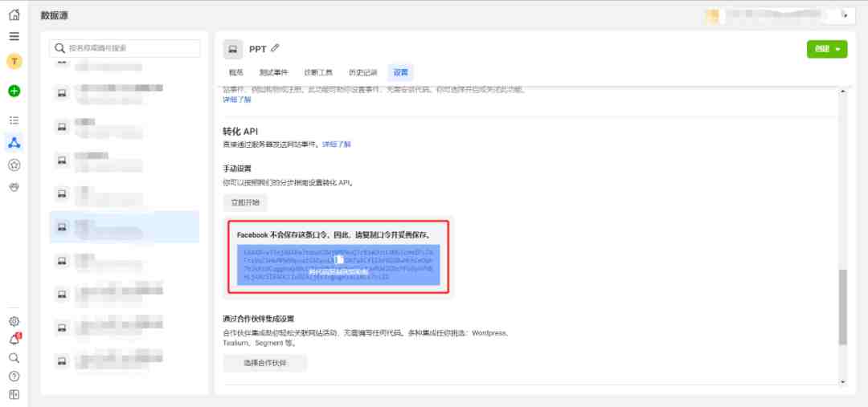Click the pixel icon next to PPT
868x407 pixels.
[233, 49]
